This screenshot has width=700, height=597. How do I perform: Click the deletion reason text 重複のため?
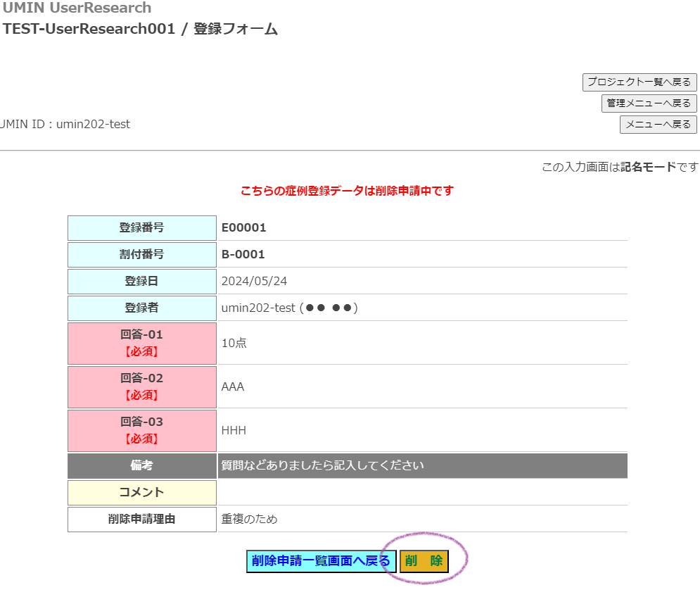tap(250, 520)
